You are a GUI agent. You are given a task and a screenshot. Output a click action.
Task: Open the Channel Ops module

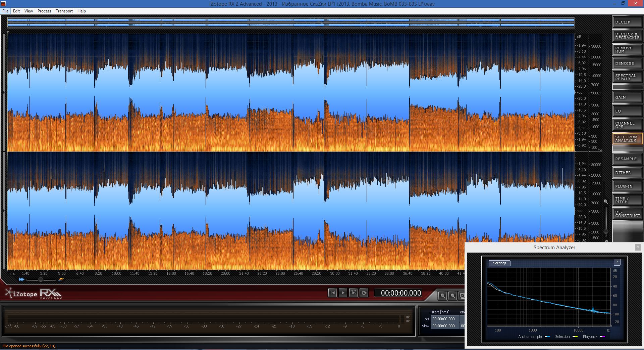click(627, 125)
